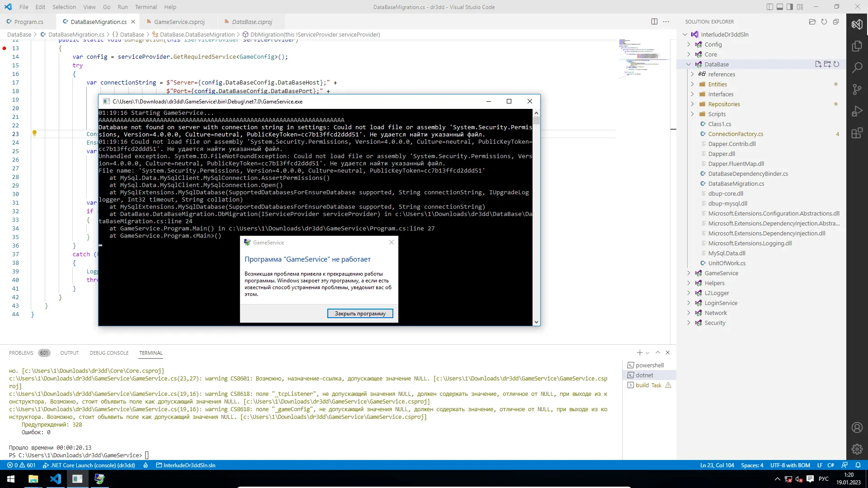The height and width of the screenshot is (488, 868).
Task: Open the Search view in the activity bar
Action: point(857,68)
